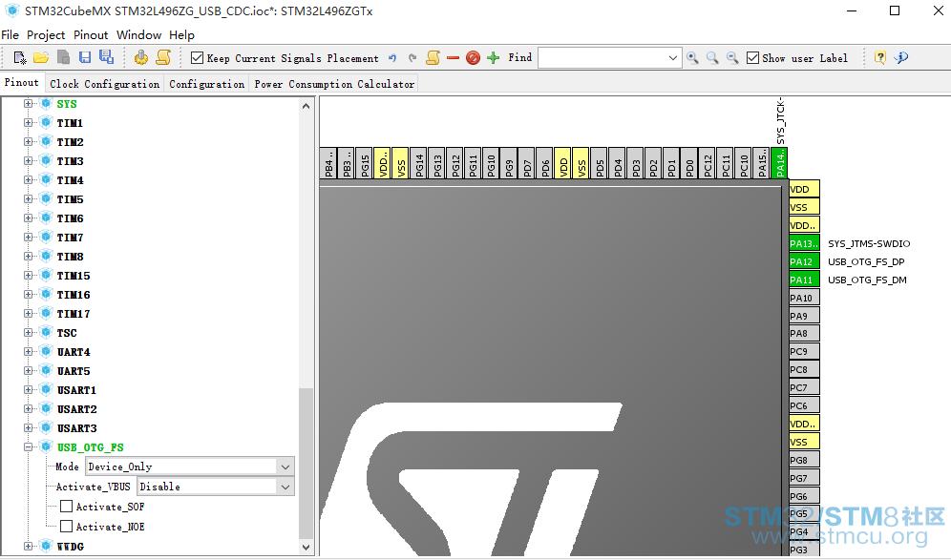Viewport: 951px width, 560px height.
Task: Click the PA12 pin on the chip
Action: click(x=804, y=261)
